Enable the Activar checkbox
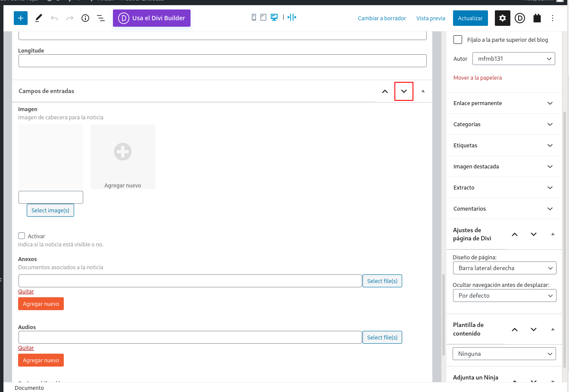 (x=22, y=236)
